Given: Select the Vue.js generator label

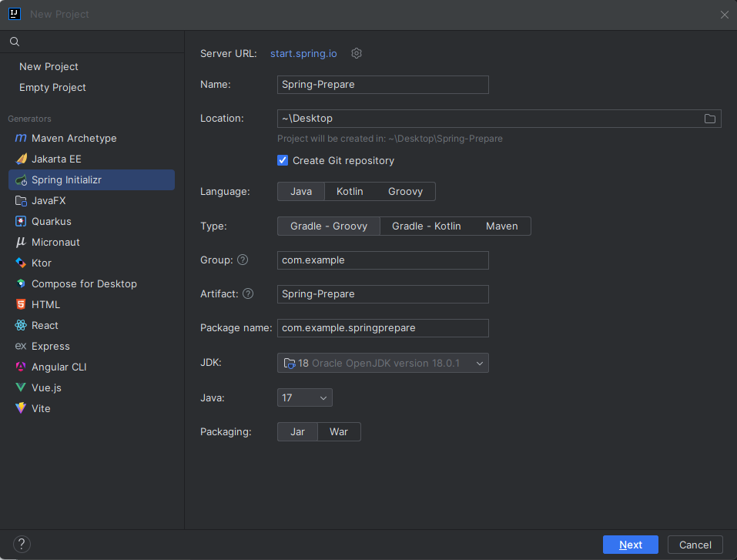Looking at the screenshot, I should pos(46,387).
